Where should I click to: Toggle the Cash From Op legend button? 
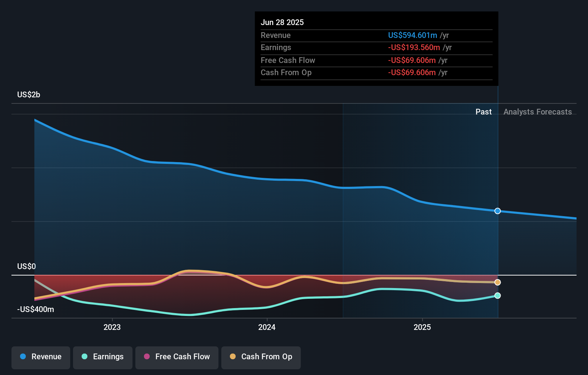(261, 357)
